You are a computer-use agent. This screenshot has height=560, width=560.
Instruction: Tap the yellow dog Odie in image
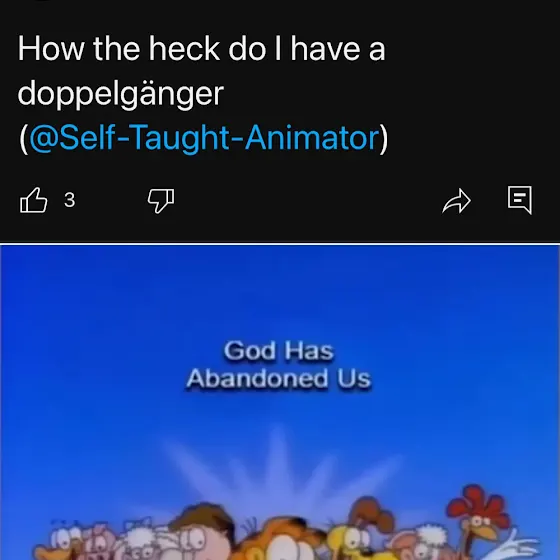tap(361, 530)
